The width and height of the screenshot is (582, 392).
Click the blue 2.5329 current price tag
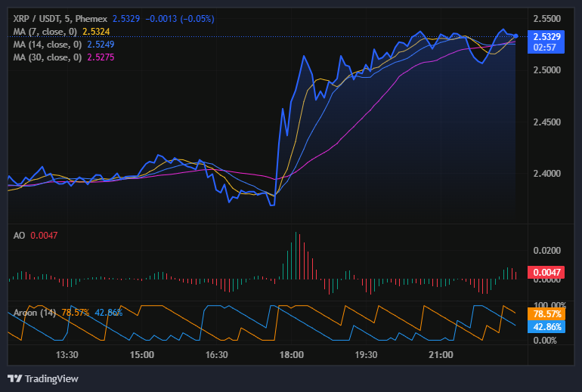(x=546, y=36)
